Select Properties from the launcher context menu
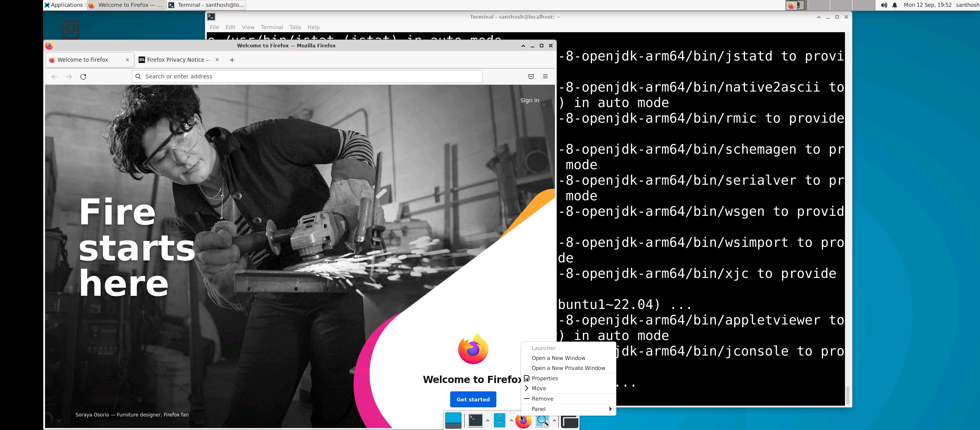980x430 pixels. 545,378
